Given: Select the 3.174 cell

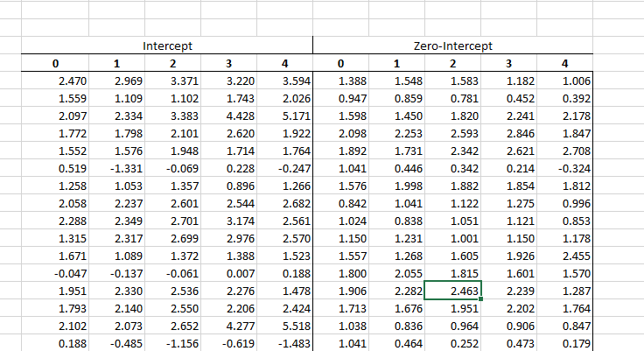Looking at the screenshot, I should tap(228, 221).
